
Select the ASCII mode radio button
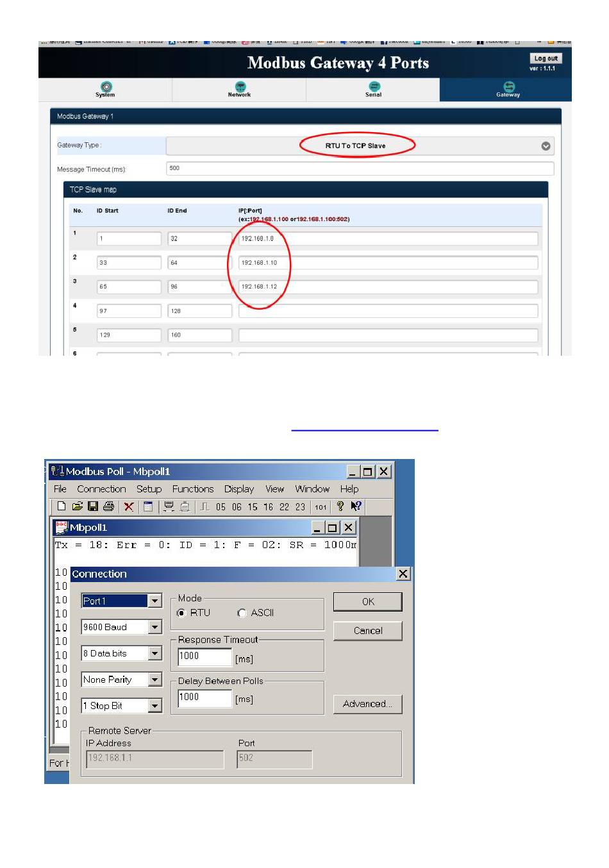point(242,613)
